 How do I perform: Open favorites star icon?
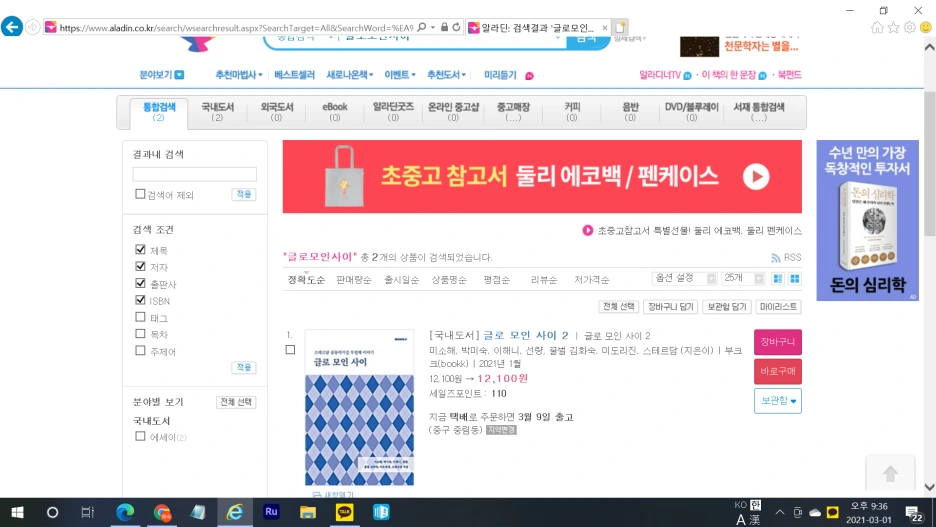tap(894, 27)
